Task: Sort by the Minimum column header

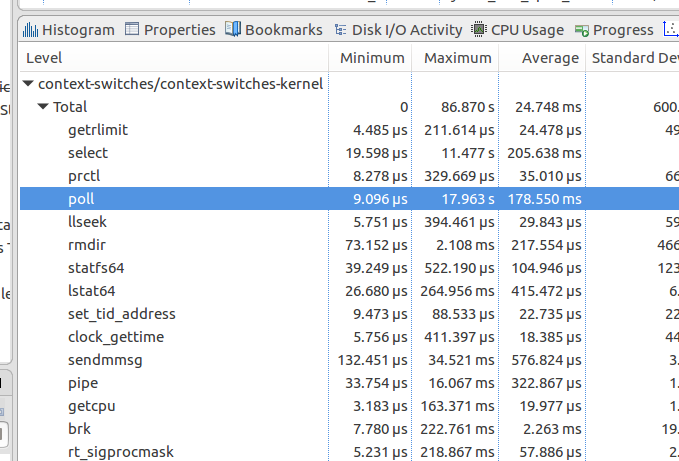Action: coord(372,58)
